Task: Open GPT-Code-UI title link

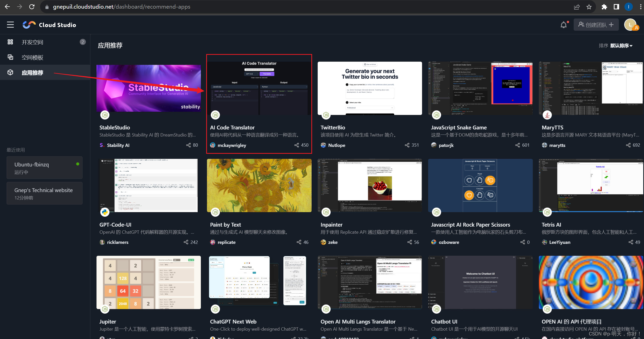Action: coord(115,225)
